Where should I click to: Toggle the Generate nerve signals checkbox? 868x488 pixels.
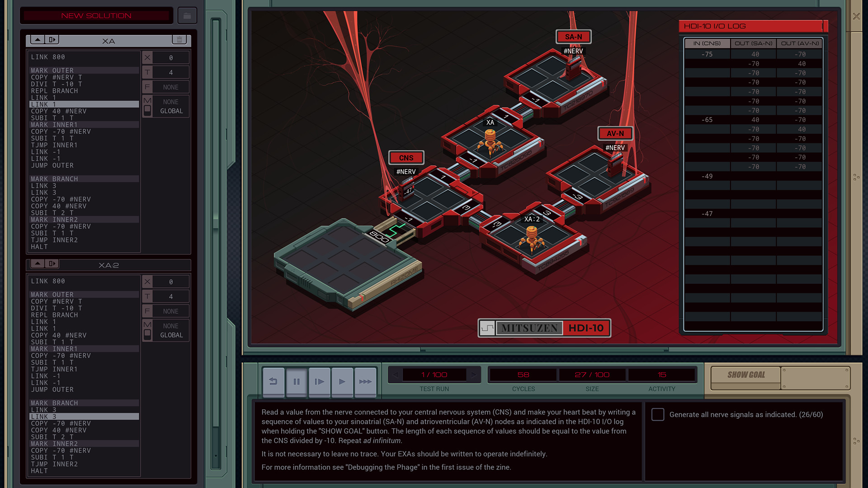pyautogui.click(x=656, y=414)
